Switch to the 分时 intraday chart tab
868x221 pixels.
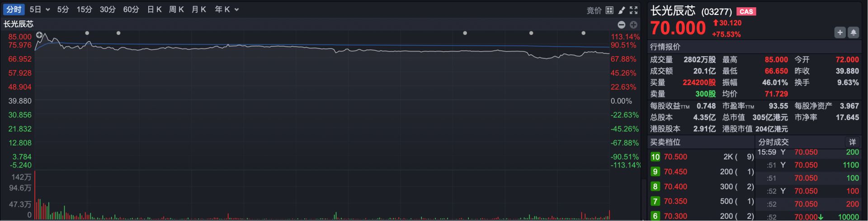[x=14, y=10]
